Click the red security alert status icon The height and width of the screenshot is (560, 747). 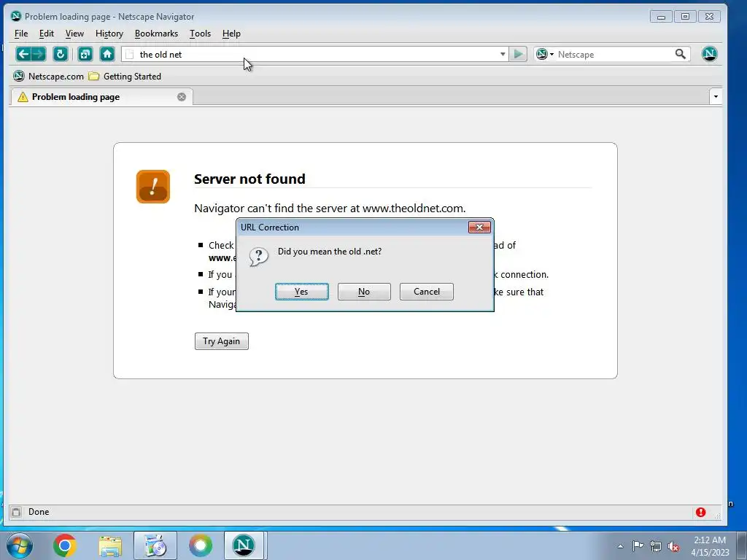pyautogui.click(x=700, y=513)
